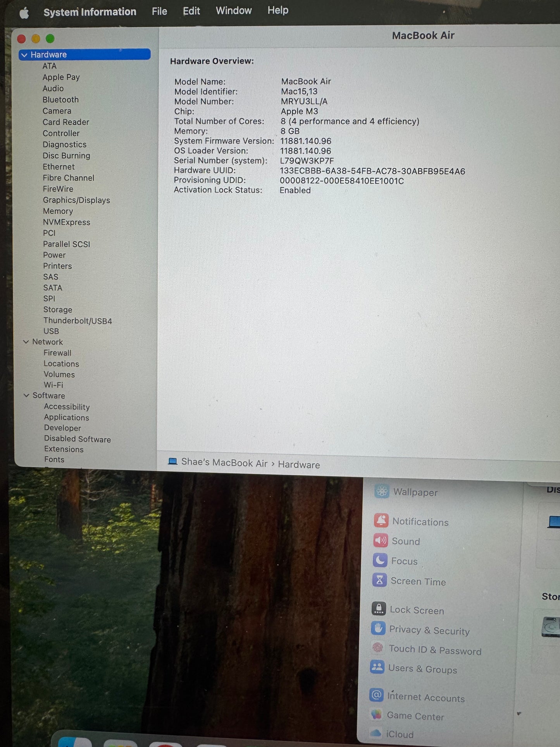Click the Sound speaker icon in System Settings

point(381,540)
